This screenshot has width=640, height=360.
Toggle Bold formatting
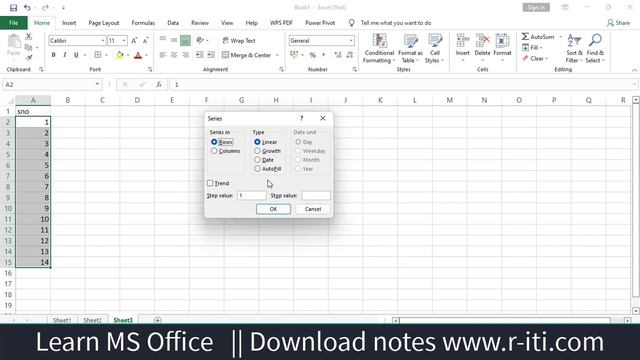(x=53, y=55)
